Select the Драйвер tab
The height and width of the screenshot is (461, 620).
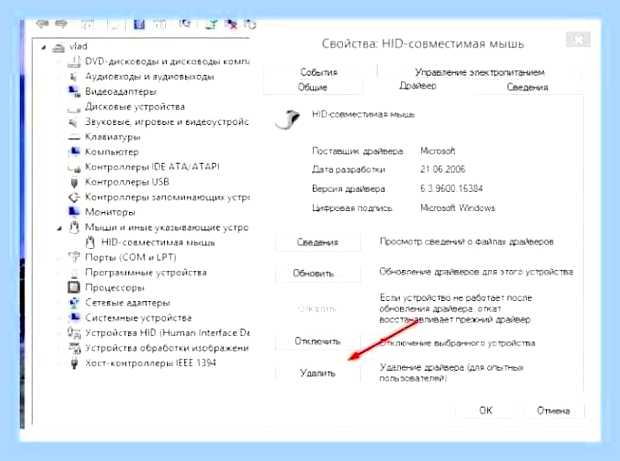(x=418, y=86)
